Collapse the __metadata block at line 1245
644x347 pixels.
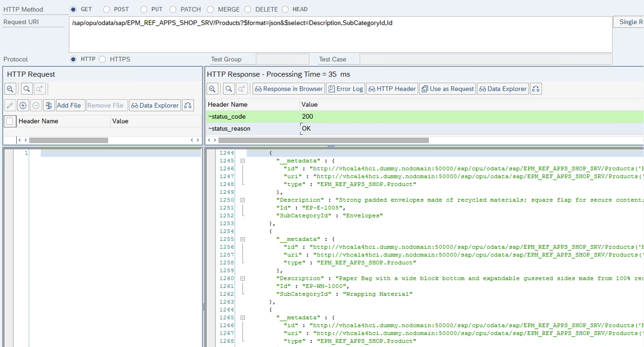tap(243, 161)
